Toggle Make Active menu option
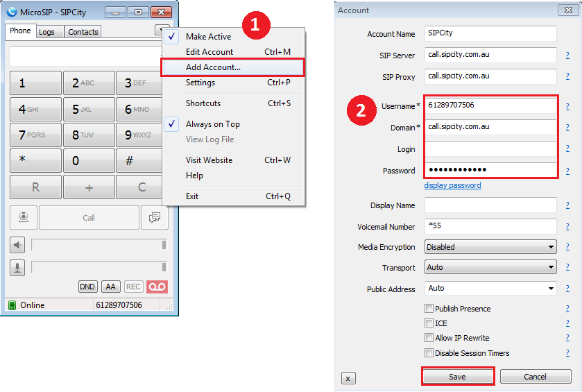Viewport: 582px width, 392px height. pos(234,36)
